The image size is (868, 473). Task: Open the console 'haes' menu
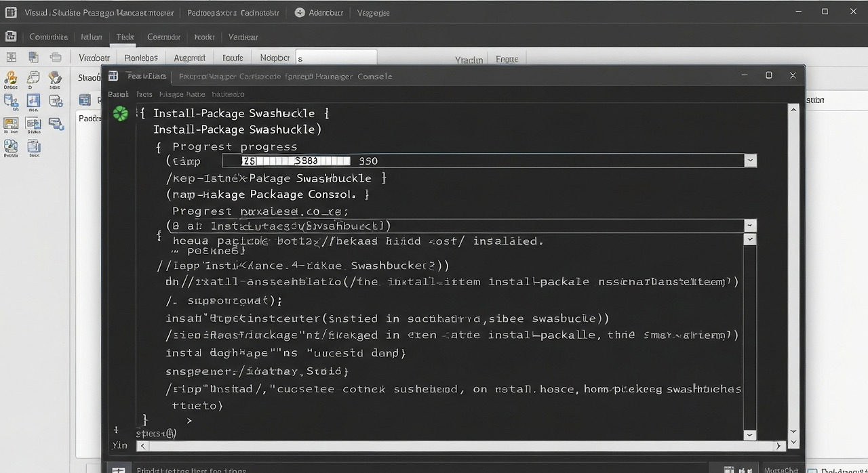144,94
